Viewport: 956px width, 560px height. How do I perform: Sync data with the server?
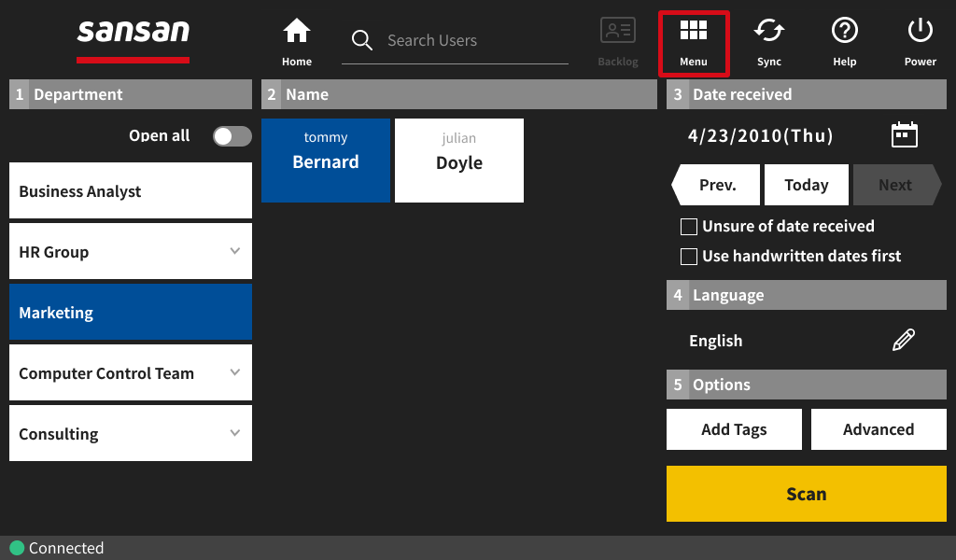769,43
